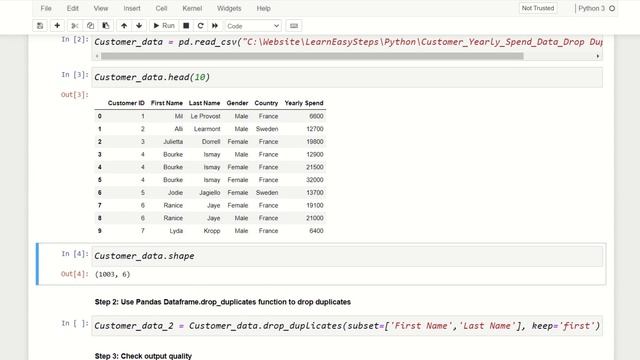The height and width of the screenshot is (360, 640).
Task: Open the Cell menu
Action: (161, 8)
